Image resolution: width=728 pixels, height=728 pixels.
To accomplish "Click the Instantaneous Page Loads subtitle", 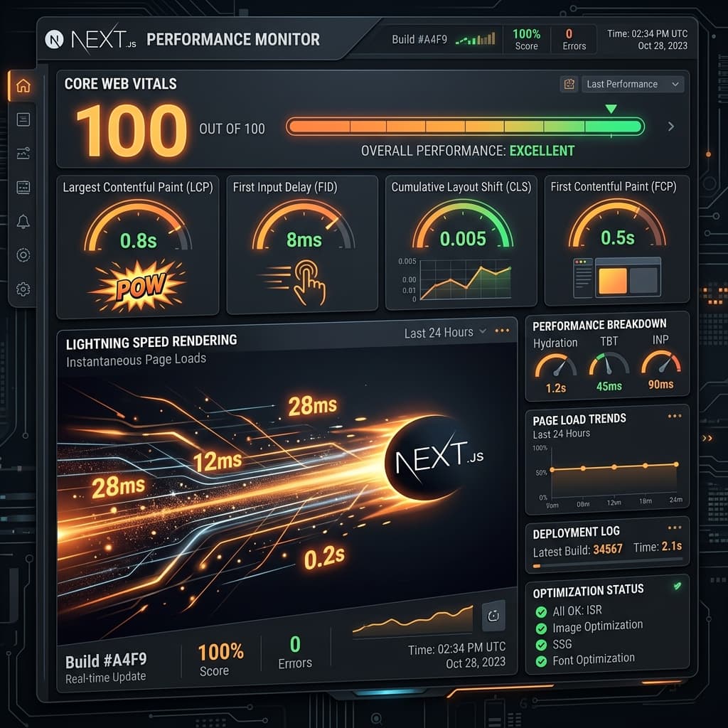I will [136, 360].
